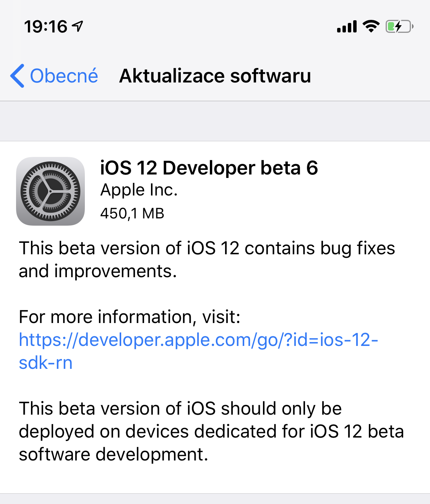
Task: Open the developer.apple.com release notes link
Action: coord(198,340)
